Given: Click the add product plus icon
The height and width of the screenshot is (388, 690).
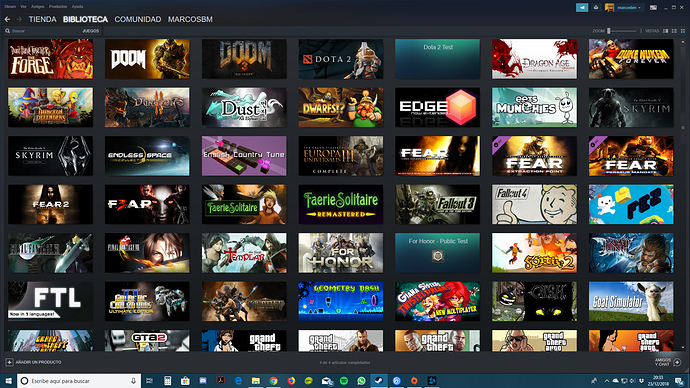Looking at the screenshot, I should pos(9,362).
